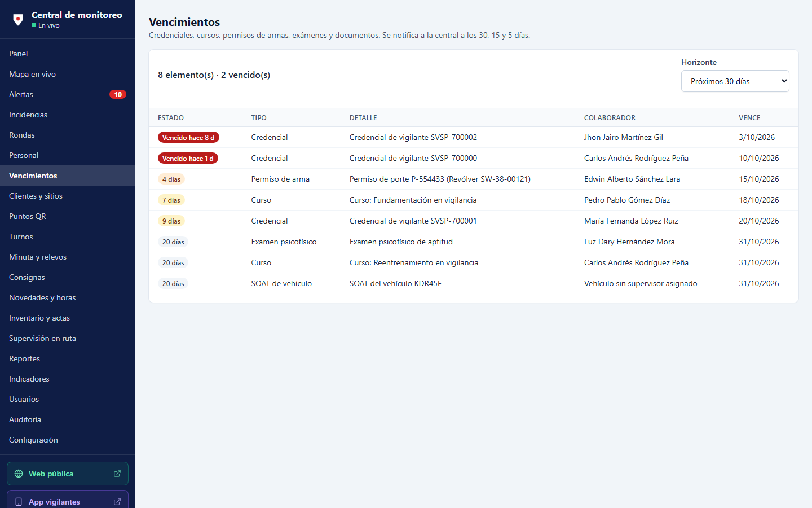The width and height of the screenshot is (812, 508).
Task: Click the red 10 alerts badge
Action: pyautogui.click(x=118, y=94)
